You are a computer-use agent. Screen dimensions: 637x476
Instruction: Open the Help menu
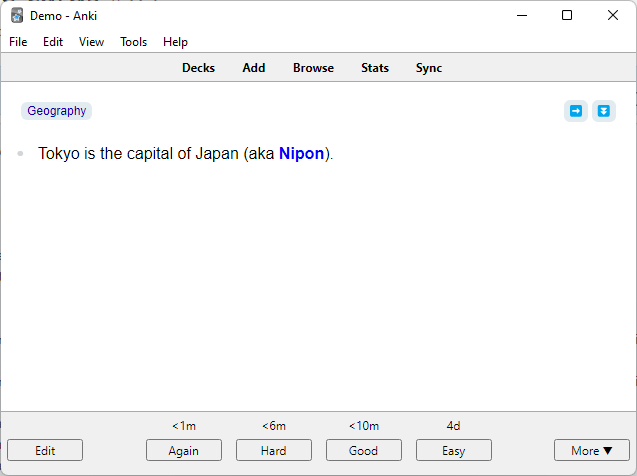point(175,42)
